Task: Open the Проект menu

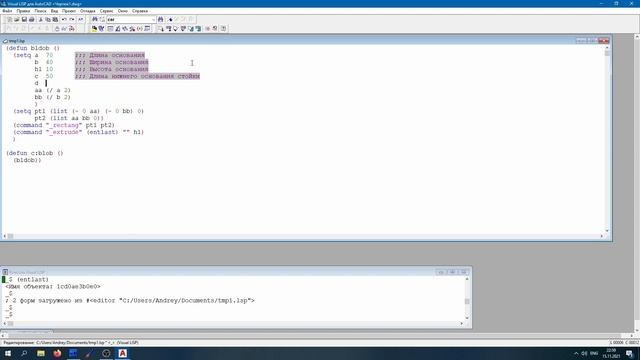Action: click(69, 11)
